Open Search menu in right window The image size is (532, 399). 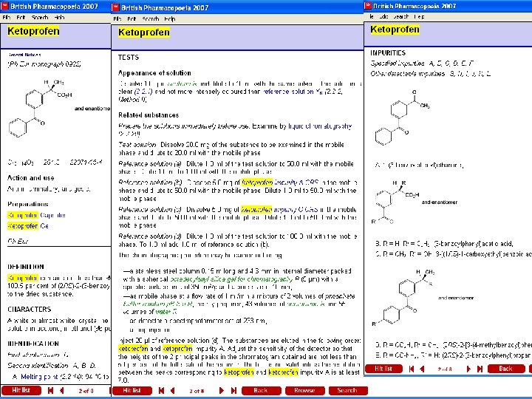point(401,16)
